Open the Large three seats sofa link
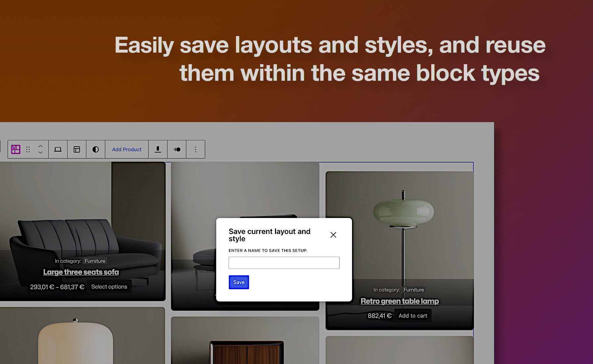This screenshot has height=364, width=593. coord(81,272)
